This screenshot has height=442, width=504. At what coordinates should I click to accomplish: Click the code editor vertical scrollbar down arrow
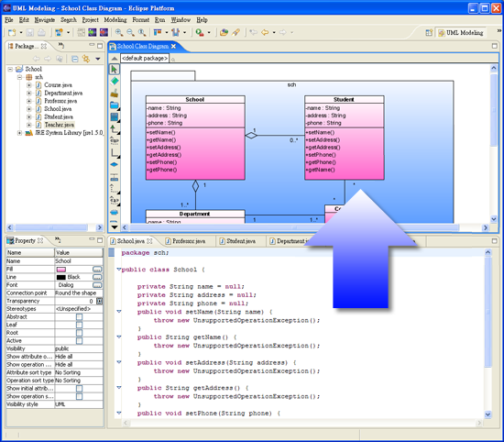pyautogui.click(x=488, y=414)
